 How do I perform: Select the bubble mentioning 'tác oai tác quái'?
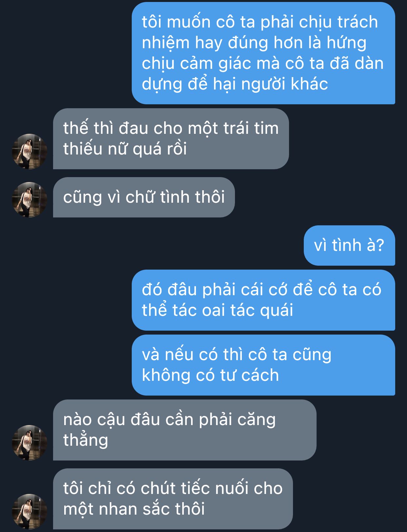(x=263, y=300)
